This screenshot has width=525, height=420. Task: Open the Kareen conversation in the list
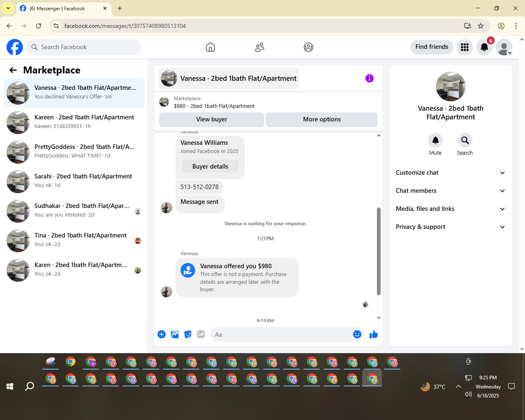(74, 123)
